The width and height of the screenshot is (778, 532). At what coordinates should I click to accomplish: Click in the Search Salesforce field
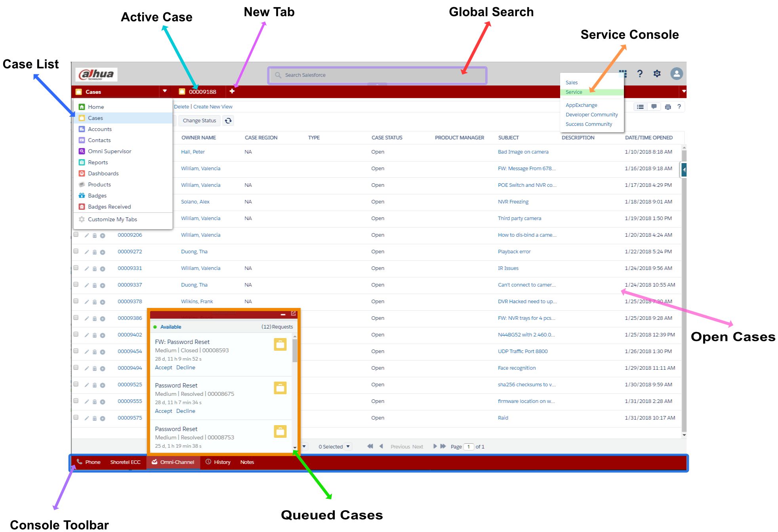(x=376, y=75)
